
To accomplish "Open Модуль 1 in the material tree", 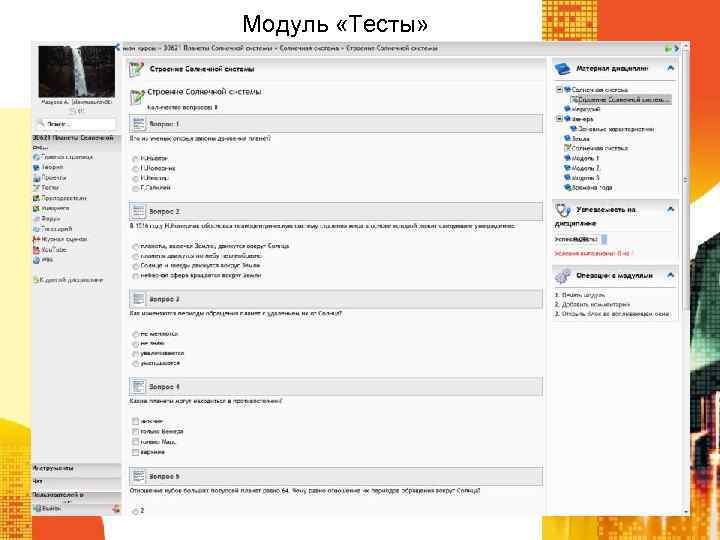I will 585,158.
